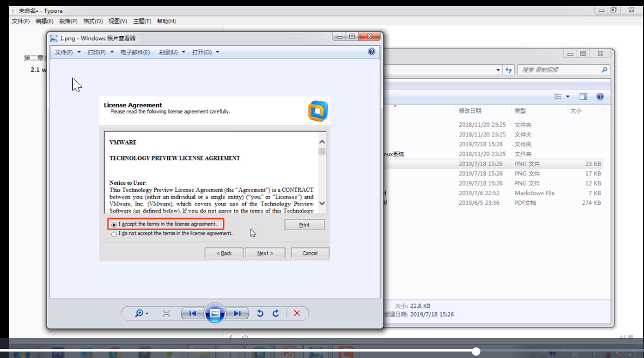Open Typora 视图(V) menu

[118, 21]
